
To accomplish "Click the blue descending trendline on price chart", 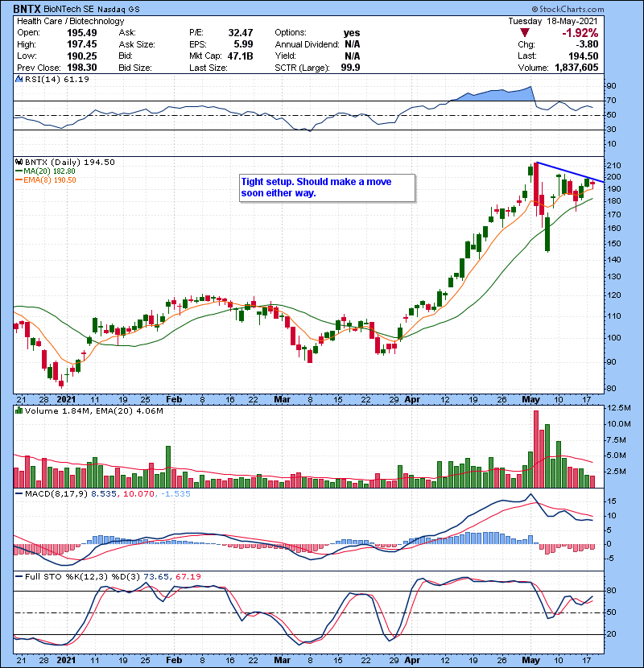I will 570,172.
